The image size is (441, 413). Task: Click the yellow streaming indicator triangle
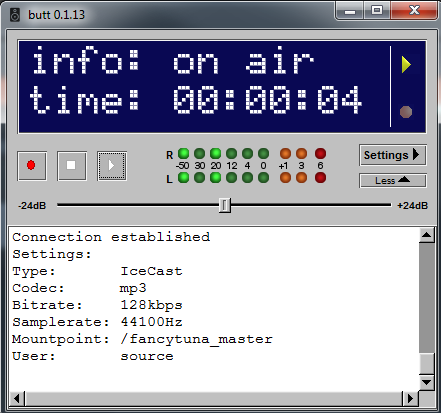click(x=406, y=64)
